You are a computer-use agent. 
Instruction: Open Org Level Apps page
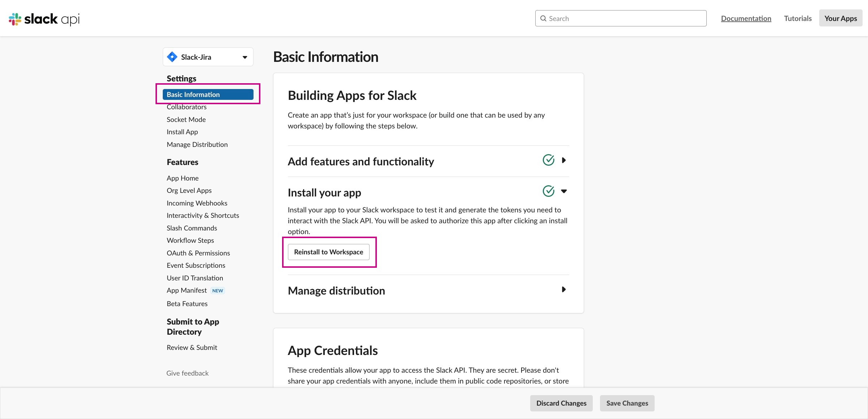[x=189, y=190]
